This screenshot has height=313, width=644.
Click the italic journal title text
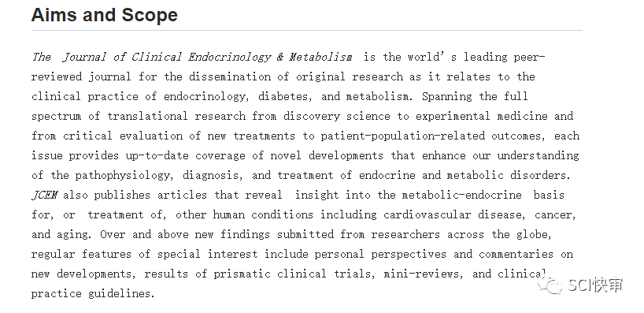pyautogui.click(x=192, y=58)
